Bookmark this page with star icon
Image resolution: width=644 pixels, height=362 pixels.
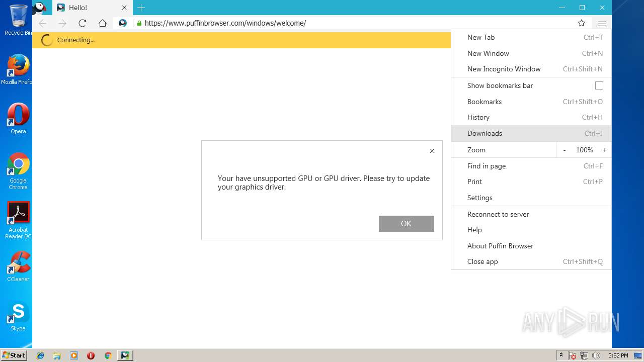tap(582, 23)
